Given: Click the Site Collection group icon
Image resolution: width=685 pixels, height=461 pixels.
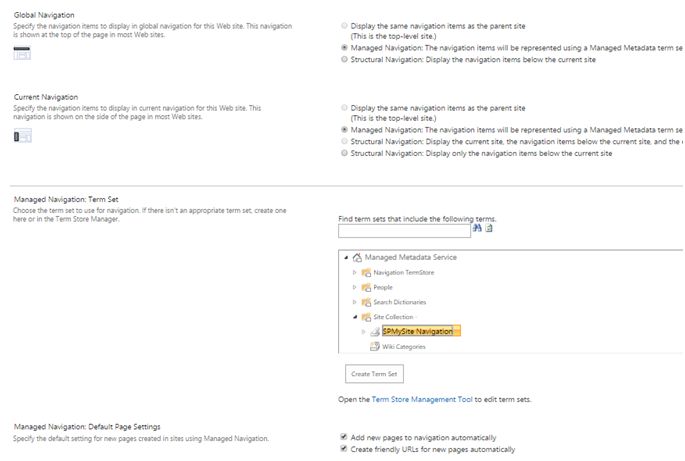Looking at the screenshot, I should click(x=367, y=317).
